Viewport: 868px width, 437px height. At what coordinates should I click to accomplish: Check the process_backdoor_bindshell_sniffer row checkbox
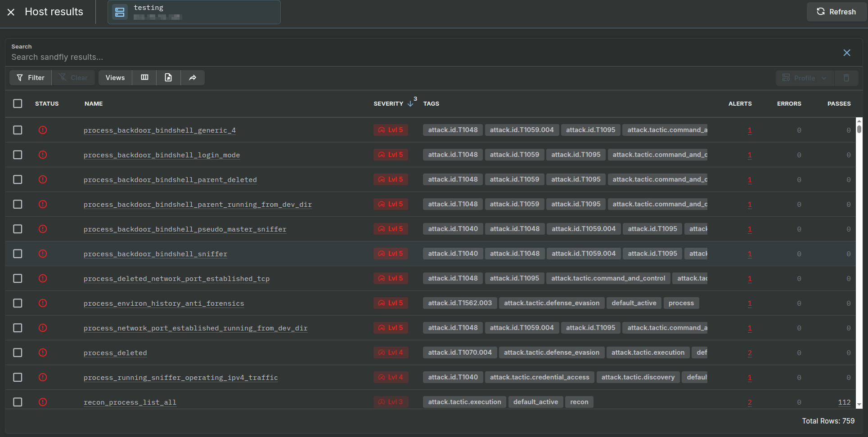coord(18,254)
